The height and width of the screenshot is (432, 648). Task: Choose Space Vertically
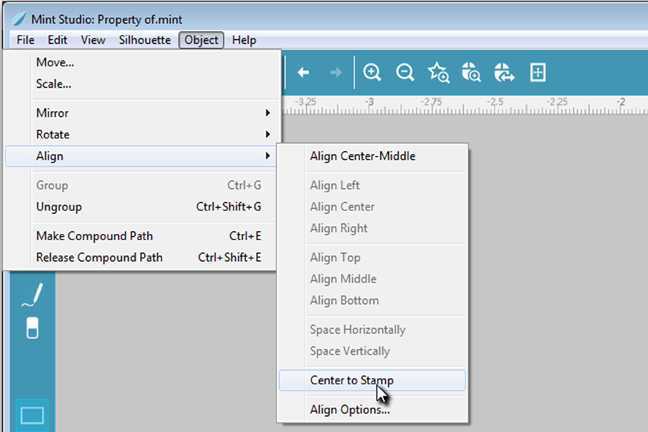[372, 351]
